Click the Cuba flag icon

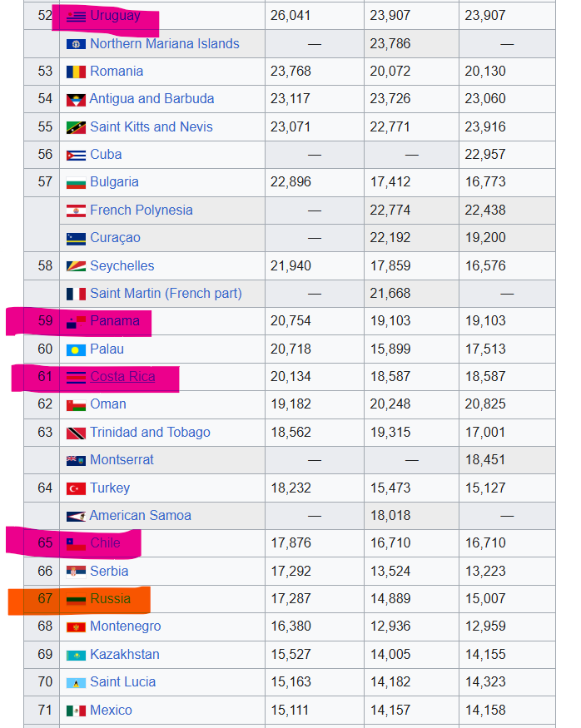pos(76,155)
